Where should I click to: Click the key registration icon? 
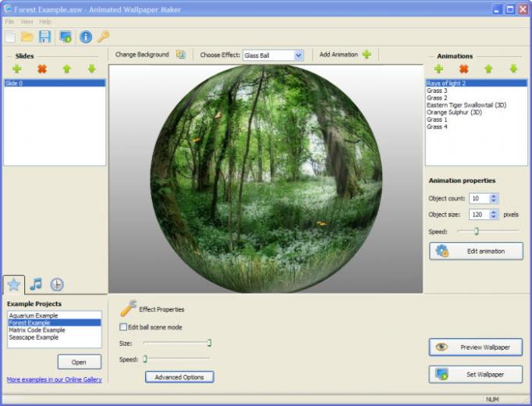click(104, 37)
